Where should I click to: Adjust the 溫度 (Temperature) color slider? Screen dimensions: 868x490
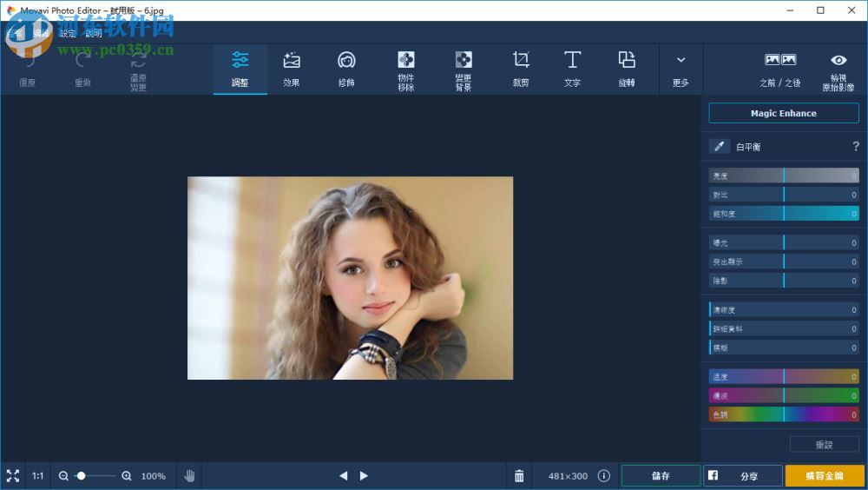784,377
